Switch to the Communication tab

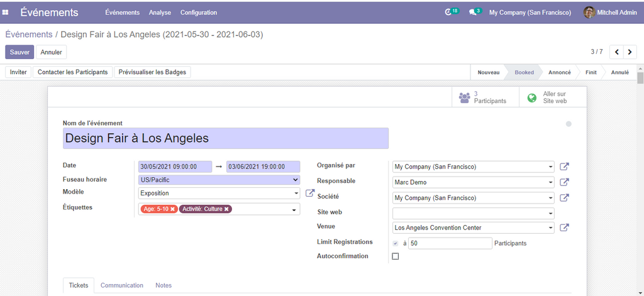(x=122, y=285)
